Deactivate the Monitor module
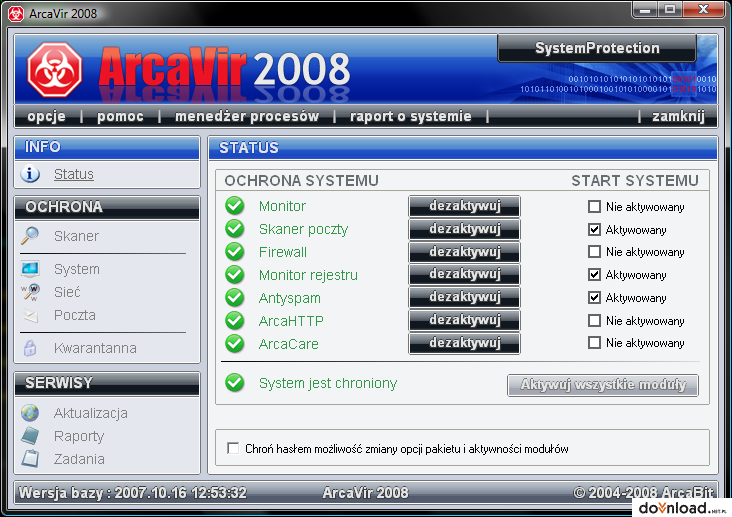 [x=465, y=206]
